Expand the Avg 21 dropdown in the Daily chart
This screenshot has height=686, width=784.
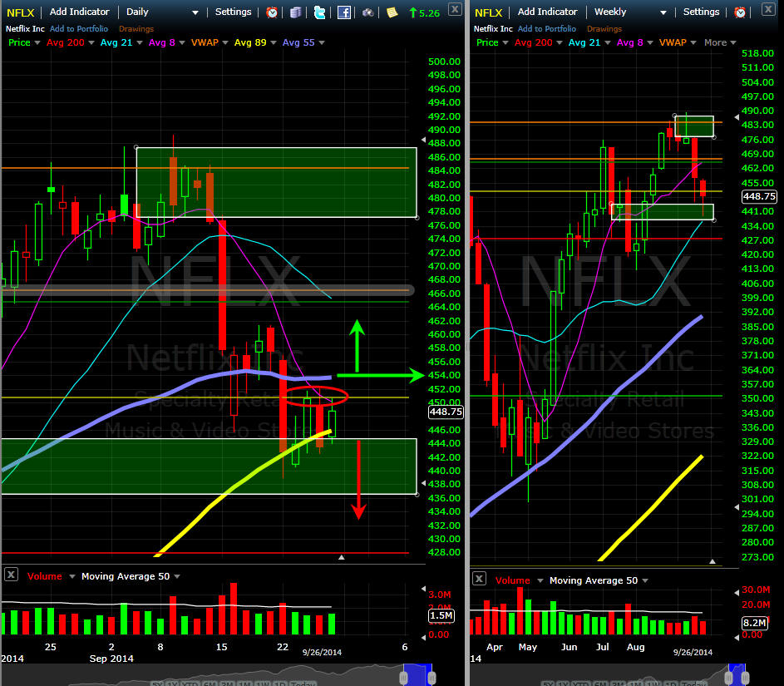click(140, 43)
